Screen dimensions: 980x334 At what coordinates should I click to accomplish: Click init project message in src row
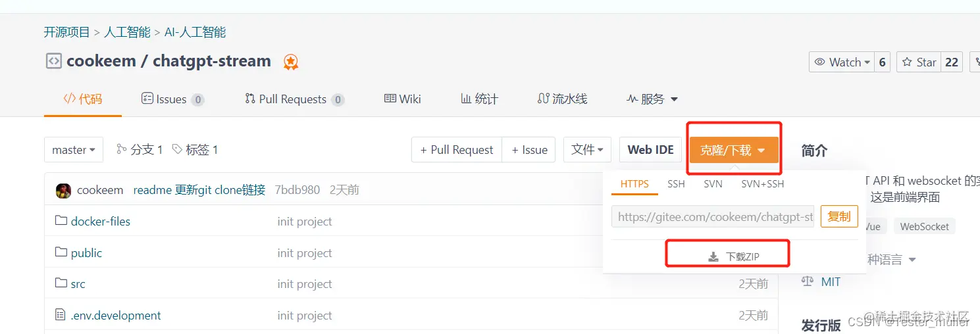(305, 284)
